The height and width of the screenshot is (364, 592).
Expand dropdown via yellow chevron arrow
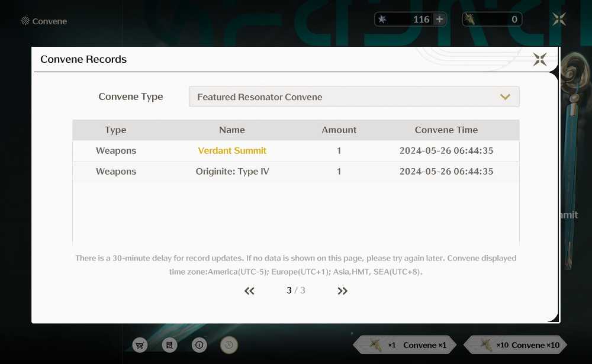coord(505,97)
